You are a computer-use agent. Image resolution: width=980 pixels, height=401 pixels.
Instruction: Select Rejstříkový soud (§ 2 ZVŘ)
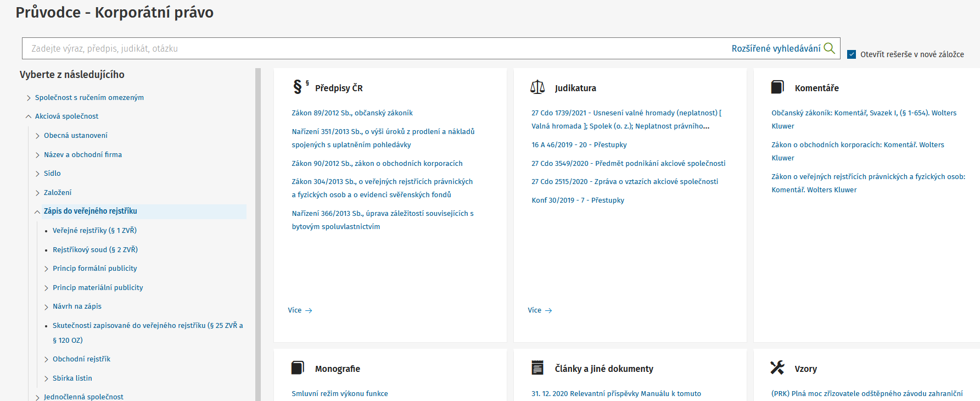pos(95,250)
